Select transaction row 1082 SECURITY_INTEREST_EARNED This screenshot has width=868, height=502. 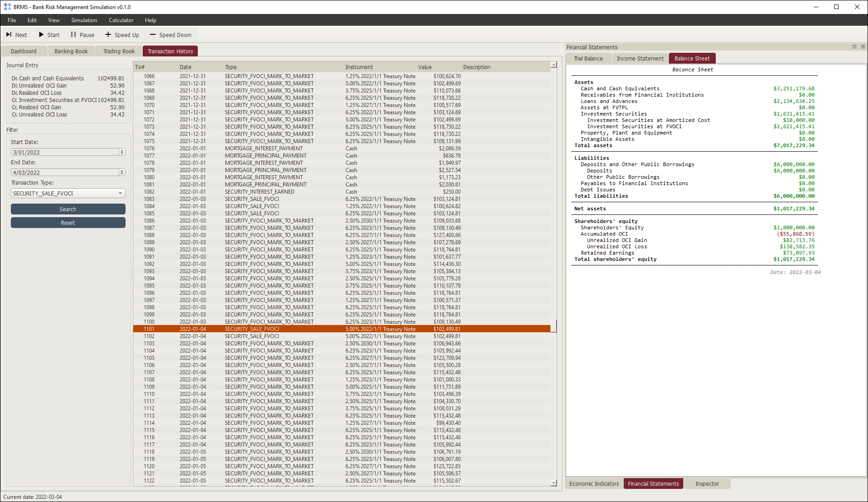(342, 192)
